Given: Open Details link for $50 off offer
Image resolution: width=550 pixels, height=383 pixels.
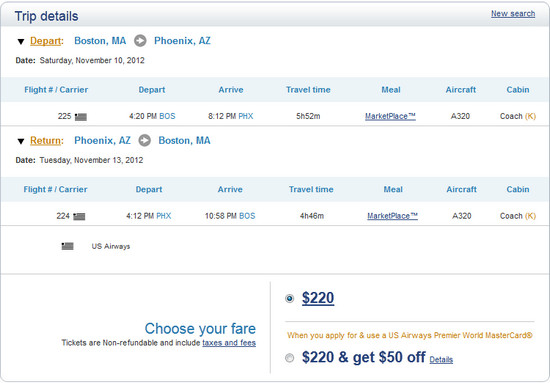Looking at the screenshot, I should [x=441, y=360].
